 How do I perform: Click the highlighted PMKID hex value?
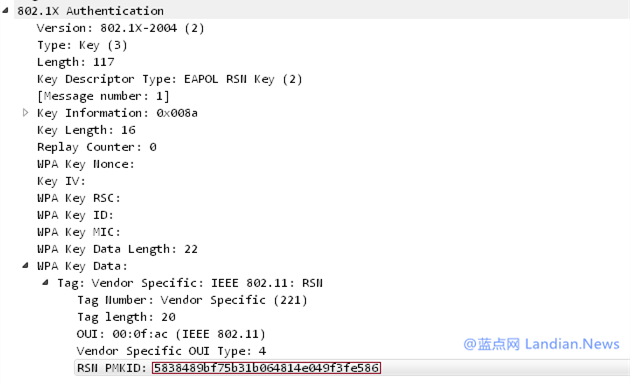click(266, 368)
